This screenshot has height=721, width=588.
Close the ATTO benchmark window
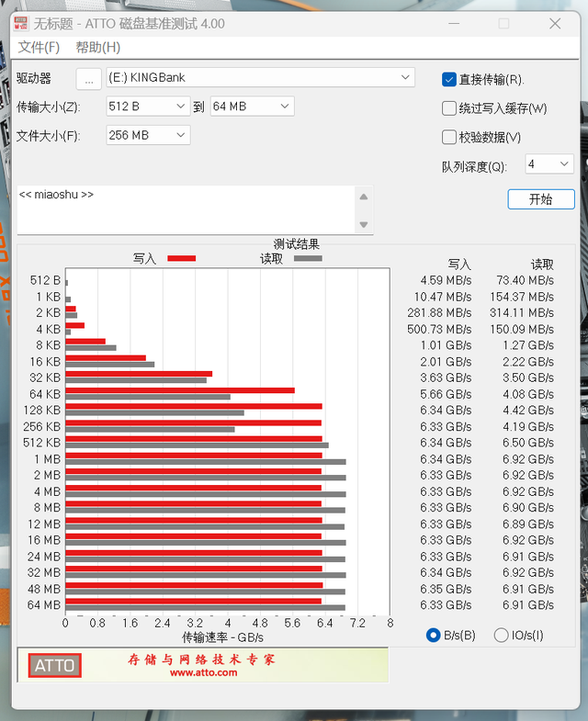[555, 23]
